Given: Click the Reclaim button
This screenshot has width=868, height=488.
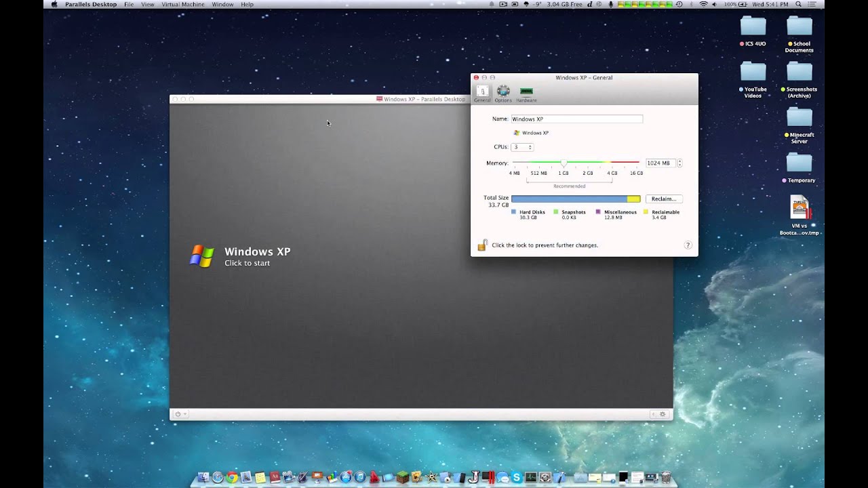Looking at the screenshot, I should pos(664,199).
